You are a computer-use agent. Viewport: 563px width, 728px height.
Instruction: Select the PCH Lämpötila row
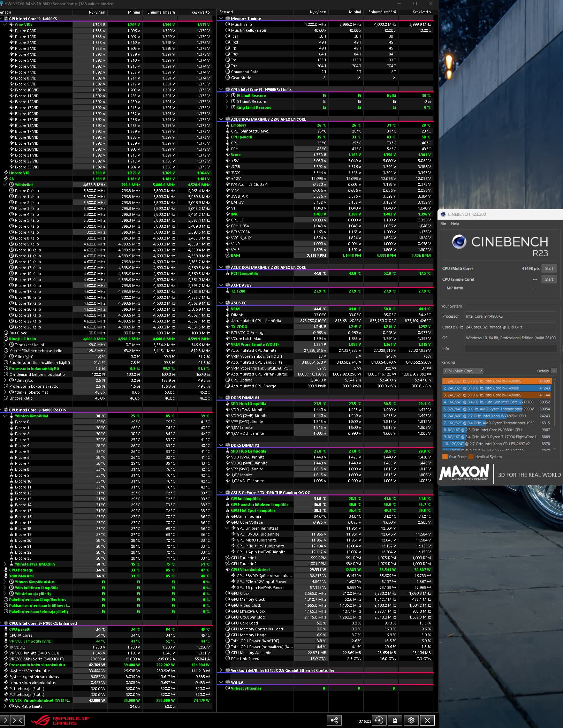pyautogui.click(x=326, y=273)
